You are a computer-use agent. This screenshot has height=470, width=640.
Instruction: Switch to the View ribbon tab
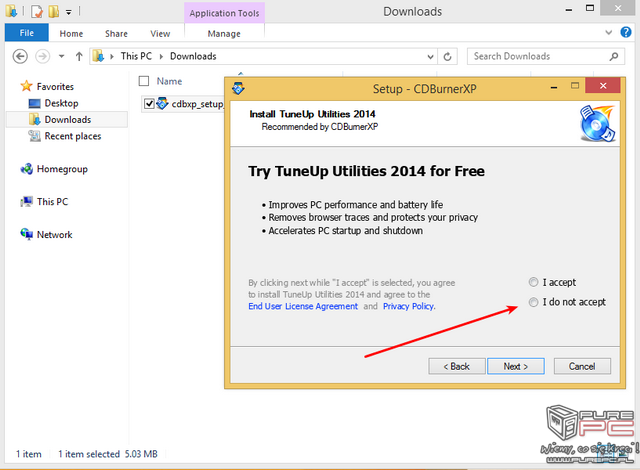(160, 33)
